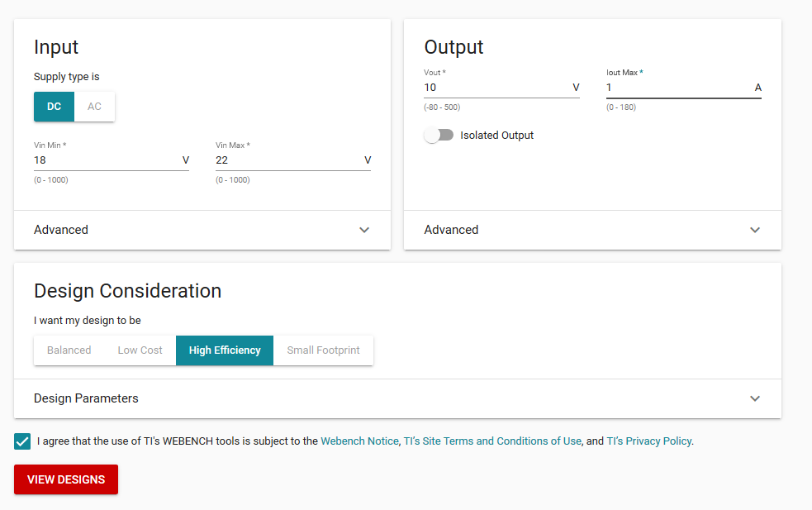Expand the Input Advanced section label
812x510 pixels.
61,230
